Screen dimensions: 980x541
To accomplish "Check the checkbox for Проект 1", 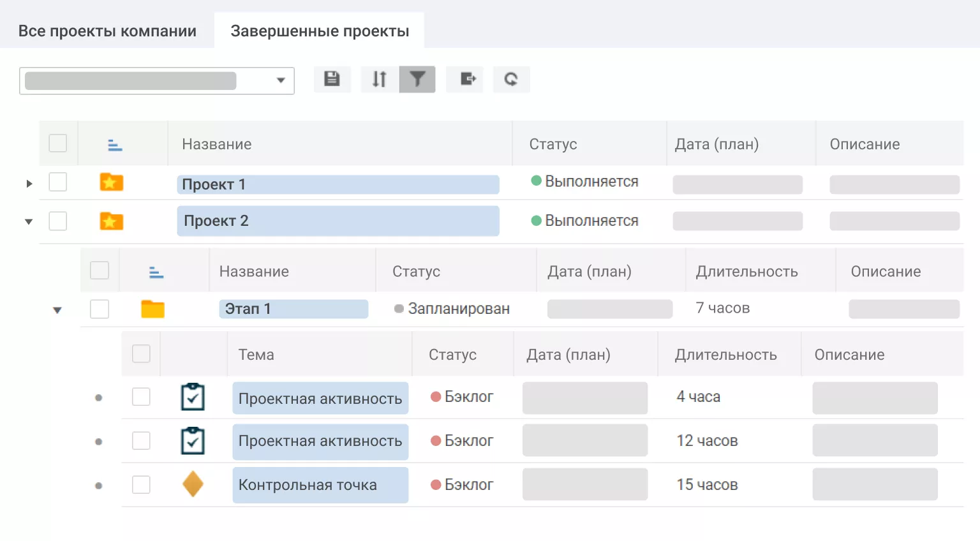I will [x=58, y=182].
